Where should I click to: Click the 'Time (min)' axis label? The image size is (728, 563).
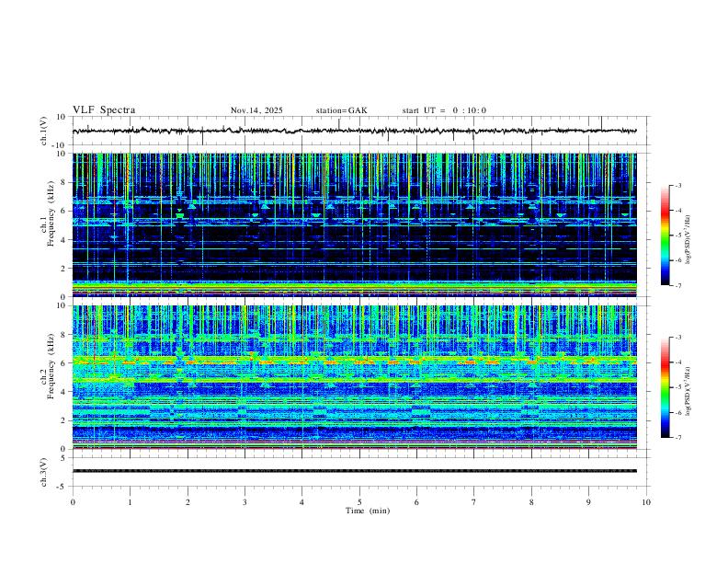point(368,511)
